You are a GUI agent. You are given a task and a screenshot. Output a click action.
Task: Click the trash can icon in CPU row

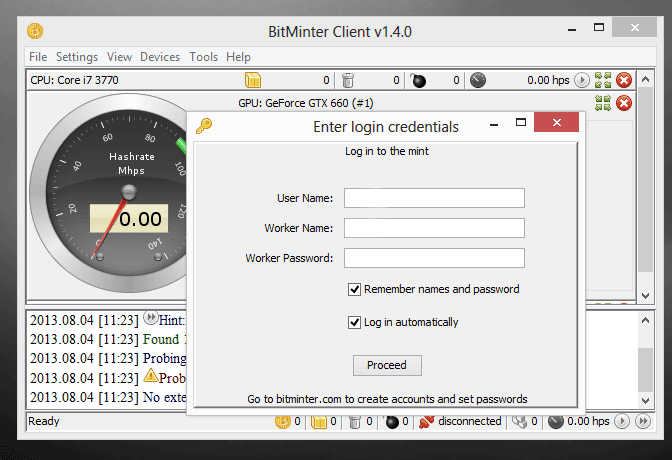point(348,80)
